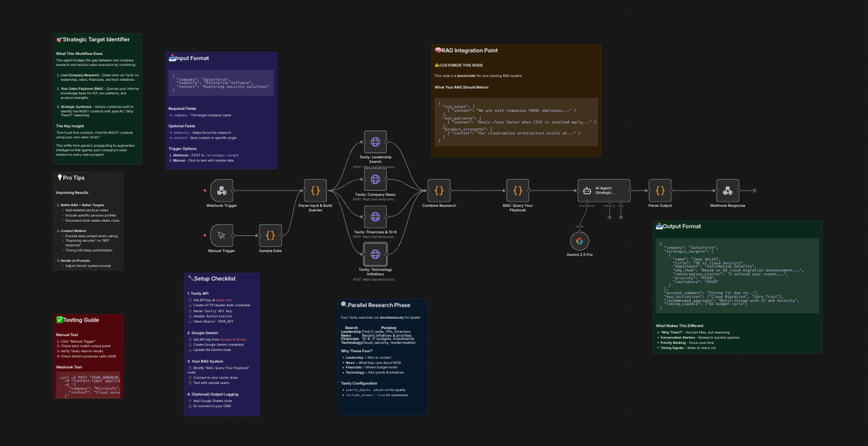Click the Parse Input & Build Queries braces icon
Viewport: 868px width, 446px height.
315,190
